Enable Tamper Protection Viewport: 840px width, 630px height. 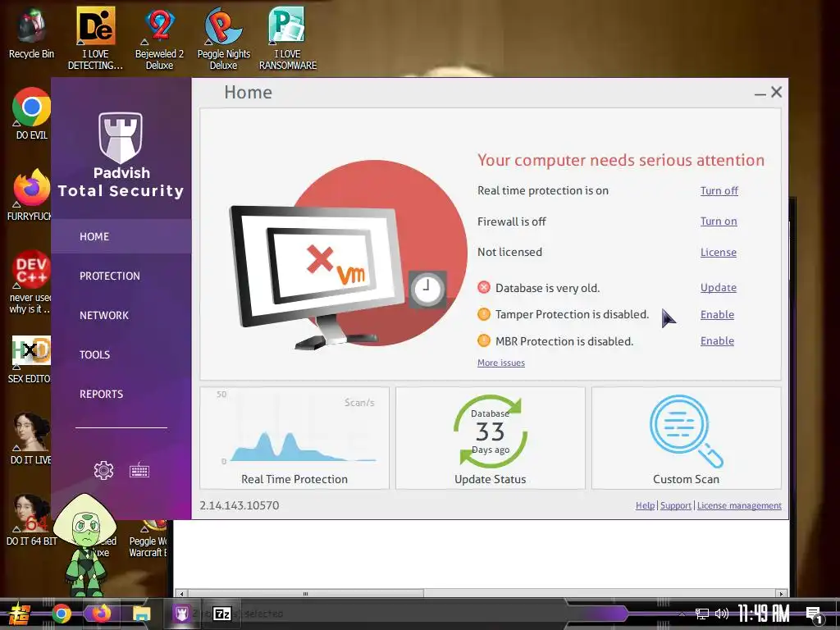pyautogui.click(x=717, y=314)
